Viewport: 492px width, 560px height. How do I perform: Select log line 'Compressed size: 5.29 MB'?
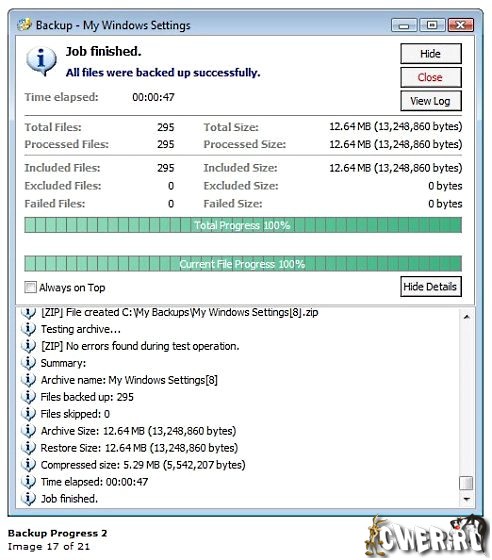(143, 465)
